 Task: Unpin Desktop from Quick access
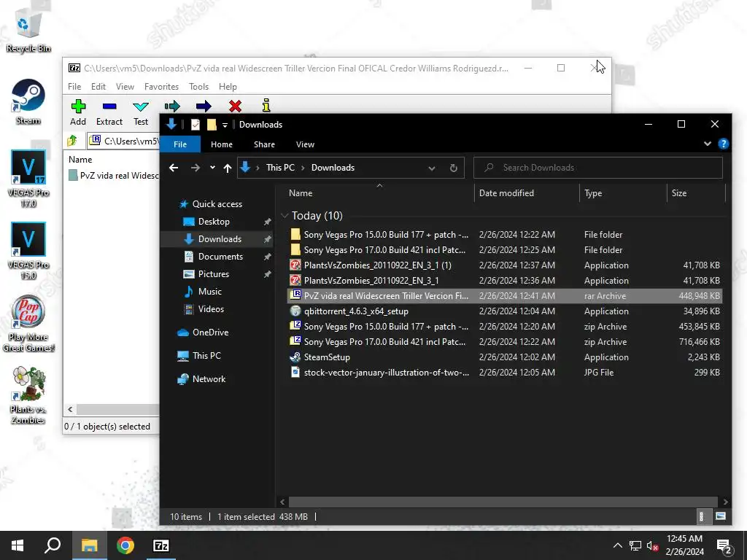(267, 222)
